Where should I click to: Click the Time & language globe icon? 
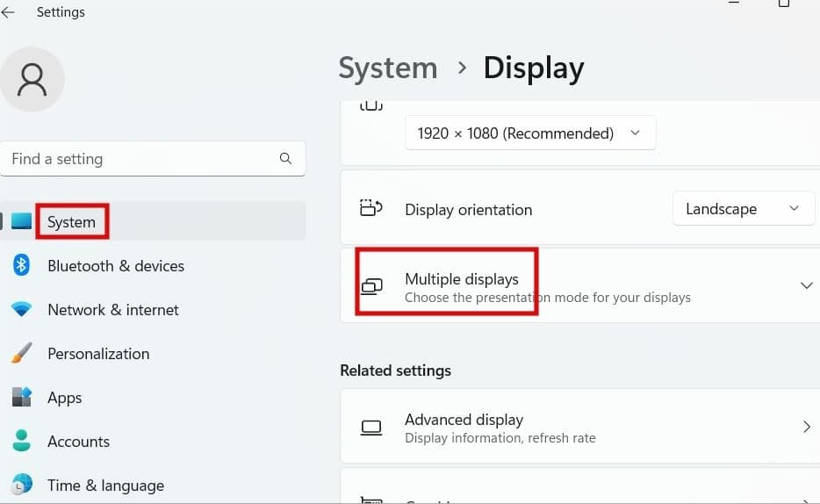click(21, 485)
